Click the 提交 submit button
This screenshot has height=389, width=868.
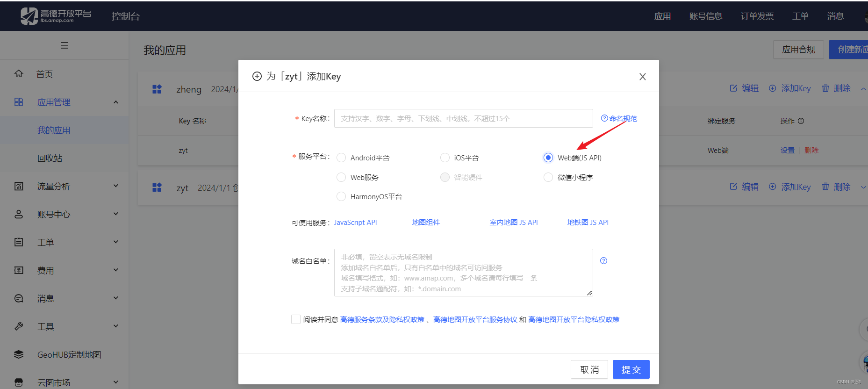631,369
